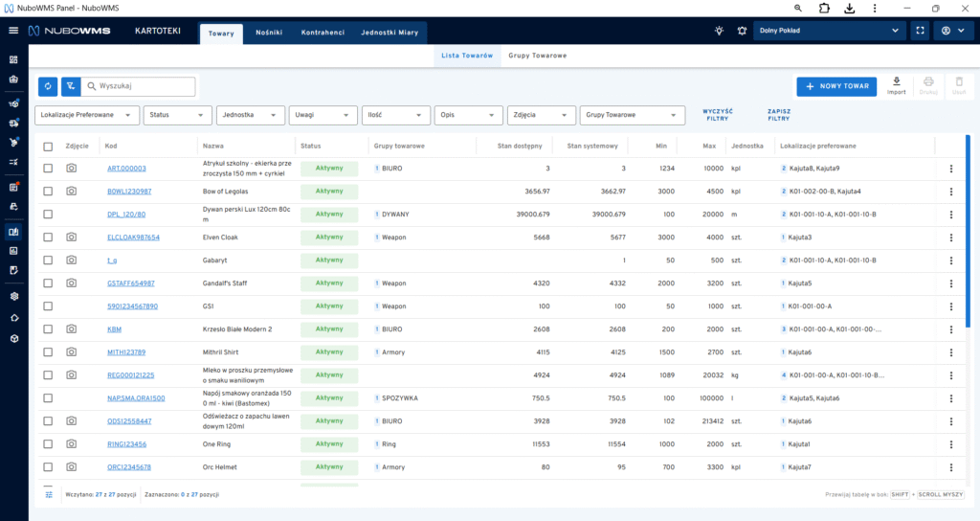
Task: Check the One Ring row checkbox
Action: click(x=48, y=444)
